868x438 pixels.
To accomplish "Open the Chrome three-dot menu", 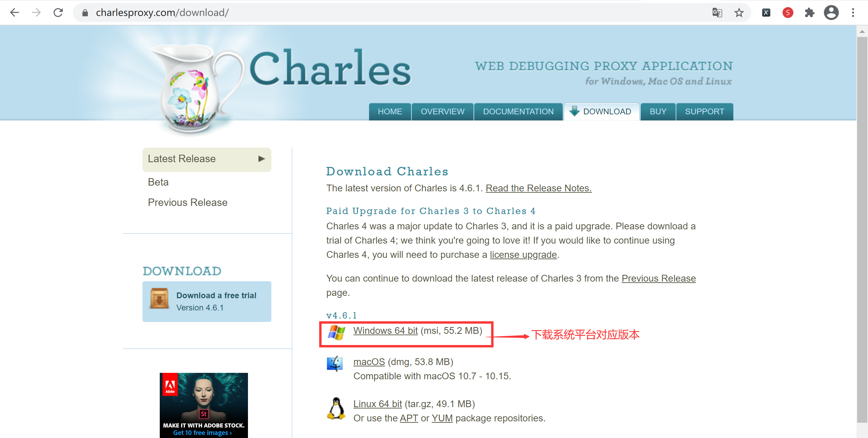I will [x=853, y=13].
